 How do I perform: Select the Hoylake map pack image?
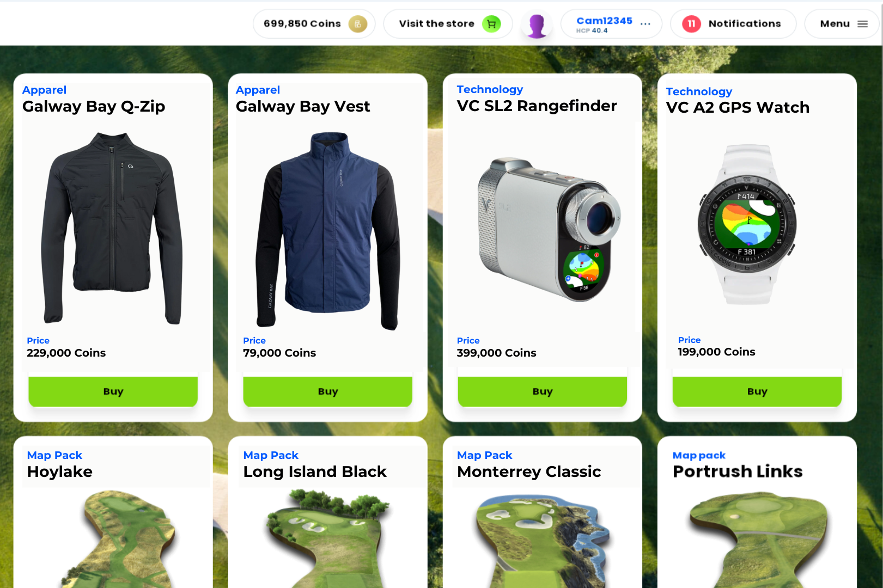120,539
